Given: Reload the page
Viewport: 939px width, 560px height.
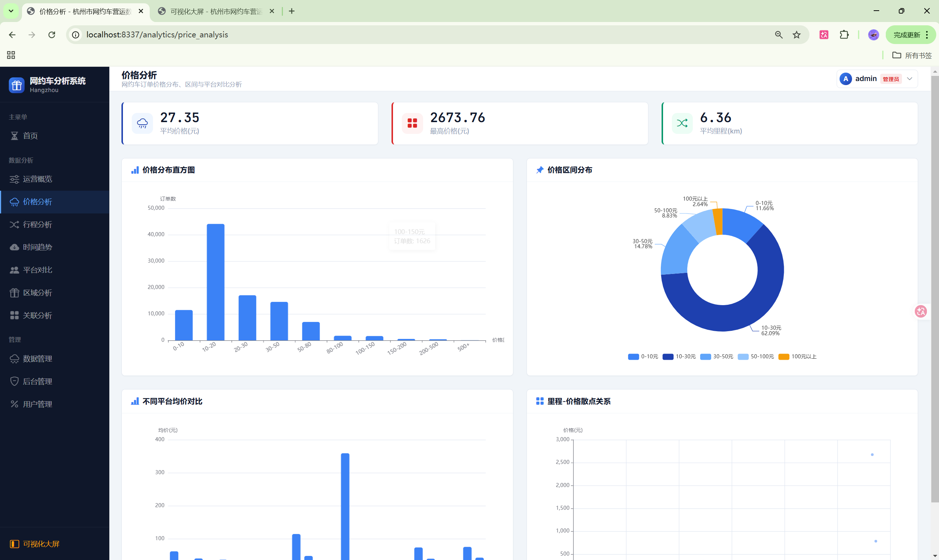Looking at the screenshot, I should click(x=52, y=35).
